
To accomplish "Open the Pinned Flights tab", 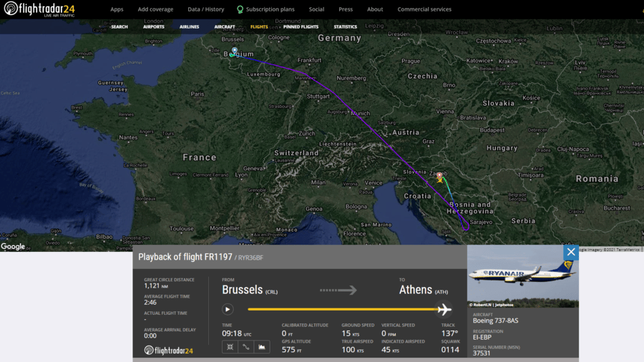I will click(x=301, y=26).
